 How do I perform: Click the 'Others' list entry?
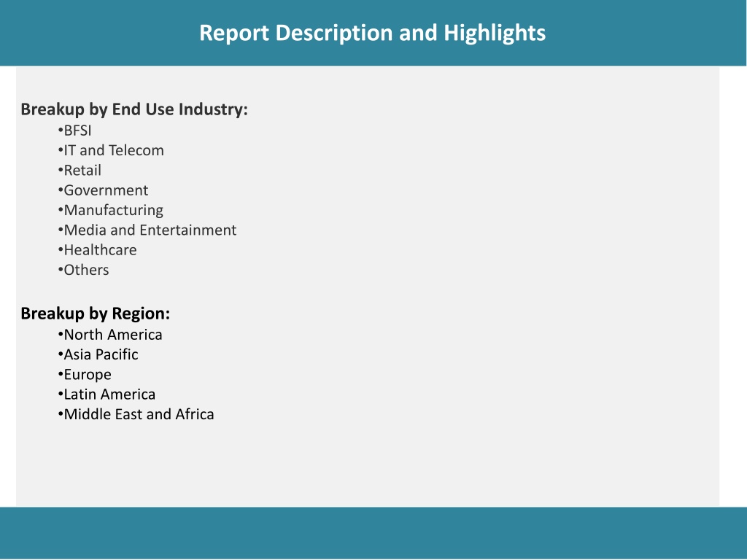pyautogui.click(x=83, y=271)
